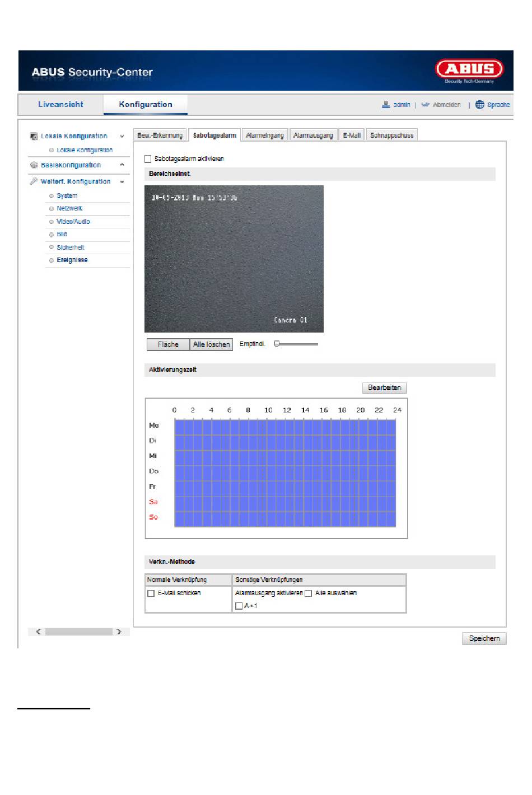
Task: Click the Weiterf. Konfiguration wrench icon
Action: pyautogui.click(x=34, y=181)
